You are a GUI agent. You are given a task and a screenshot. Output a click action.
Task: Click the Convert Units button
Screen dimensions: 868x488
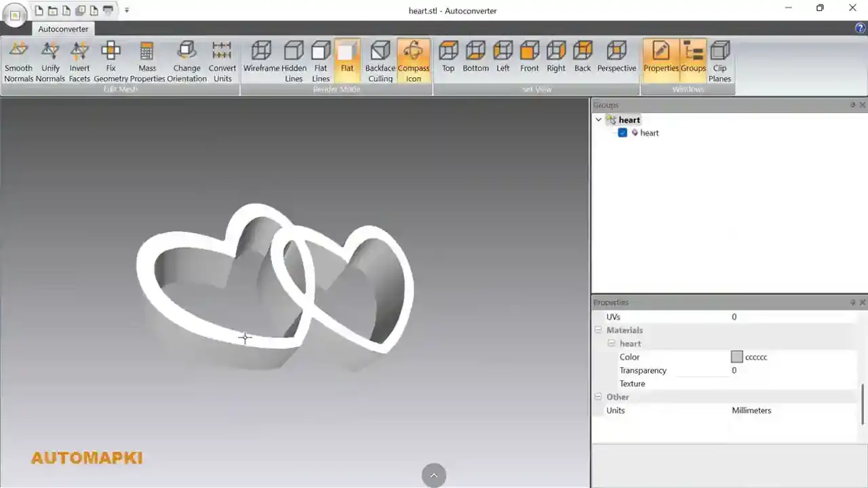point(222,60)
